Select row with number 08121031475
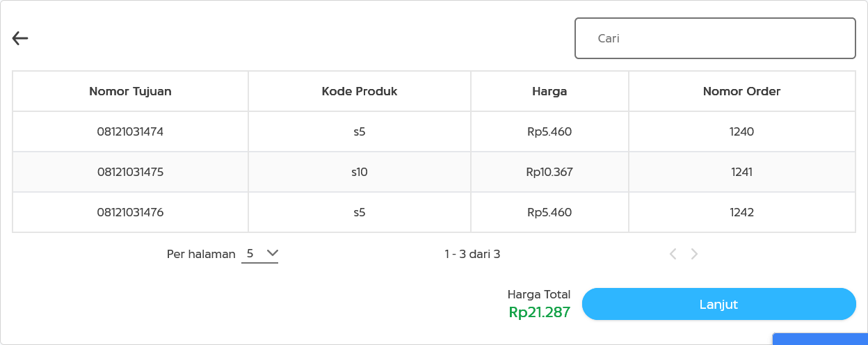 [x=130, y=172]
